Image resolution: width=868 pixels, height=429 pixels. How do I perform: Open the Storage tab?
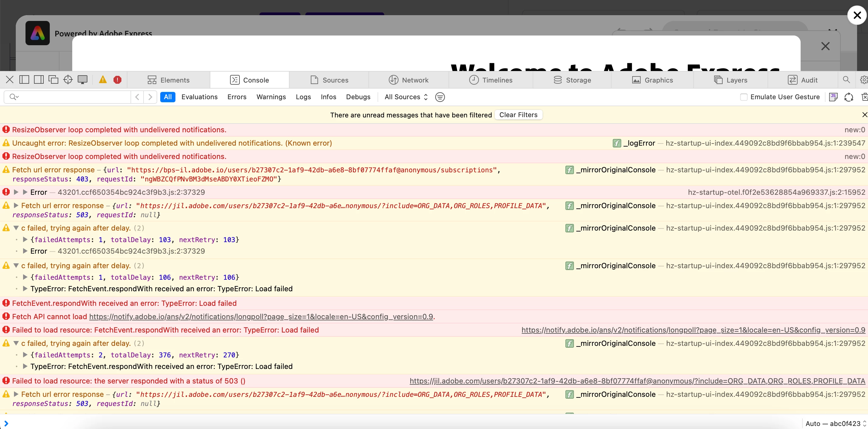(x=572, y=80)
